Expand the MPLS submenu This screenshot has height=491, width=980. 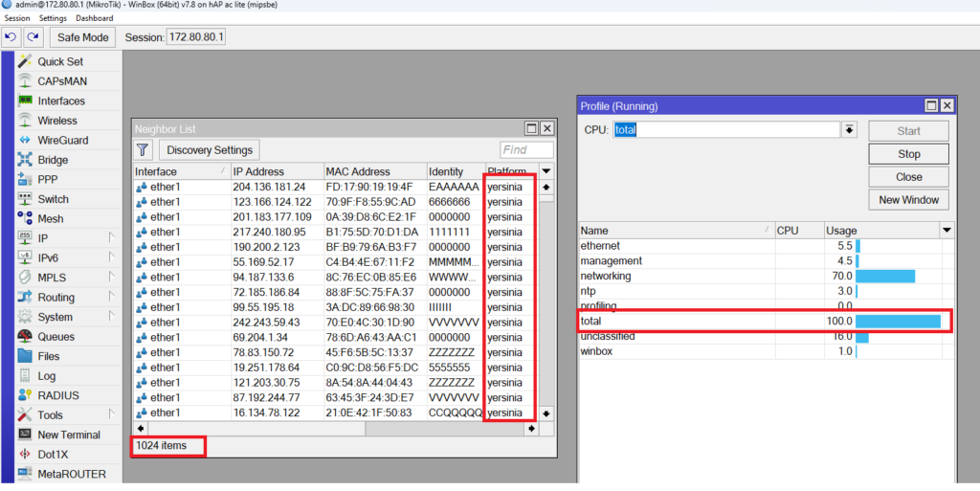point(111,277)
